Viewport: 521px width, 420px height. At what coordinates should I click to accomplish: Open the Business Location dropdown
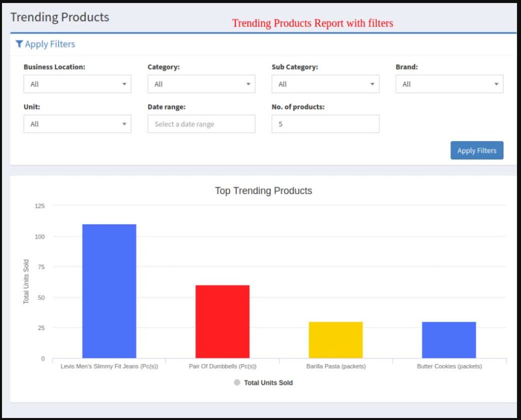coord(77,84)
